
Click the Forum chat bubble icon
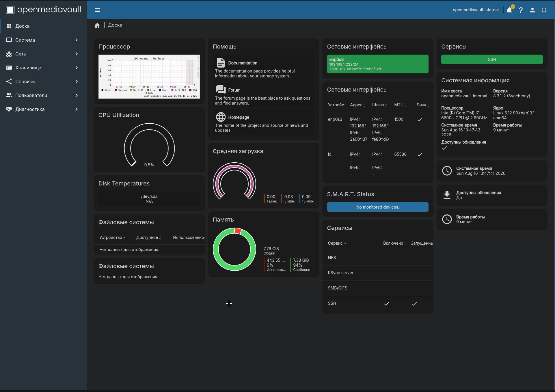click(221, 90)
